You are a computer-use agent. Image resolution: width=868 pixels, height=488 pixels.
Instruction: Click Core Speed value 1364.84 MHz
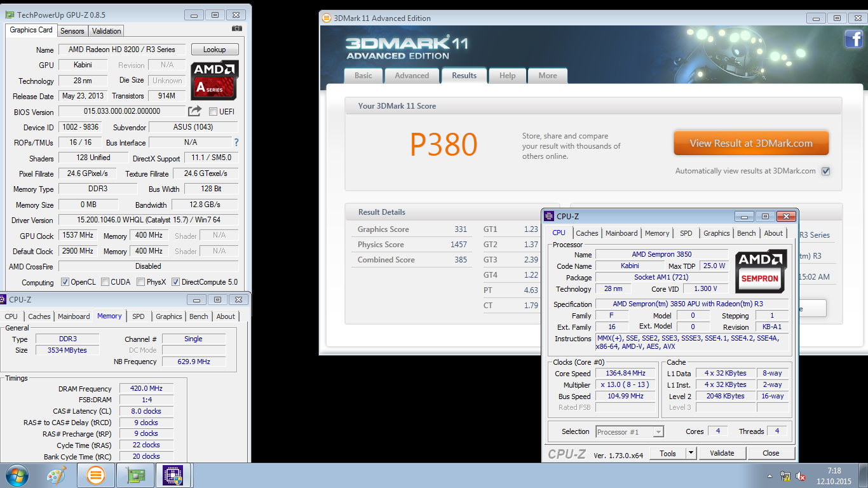625,374
